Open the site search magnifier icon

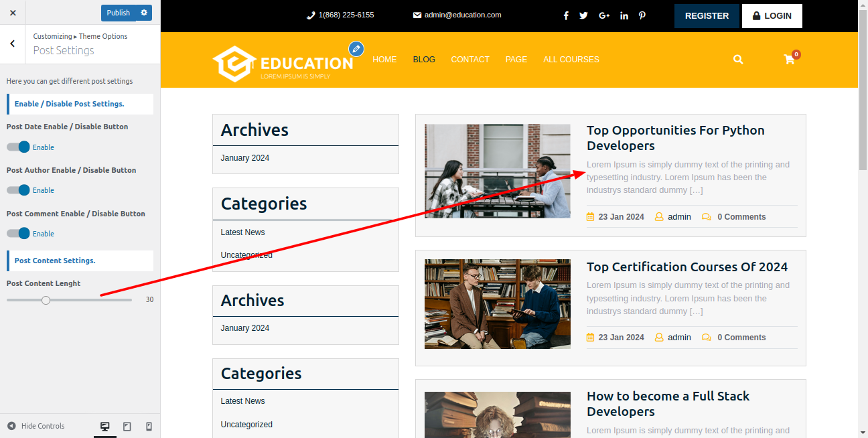click(x=738, y=60)
